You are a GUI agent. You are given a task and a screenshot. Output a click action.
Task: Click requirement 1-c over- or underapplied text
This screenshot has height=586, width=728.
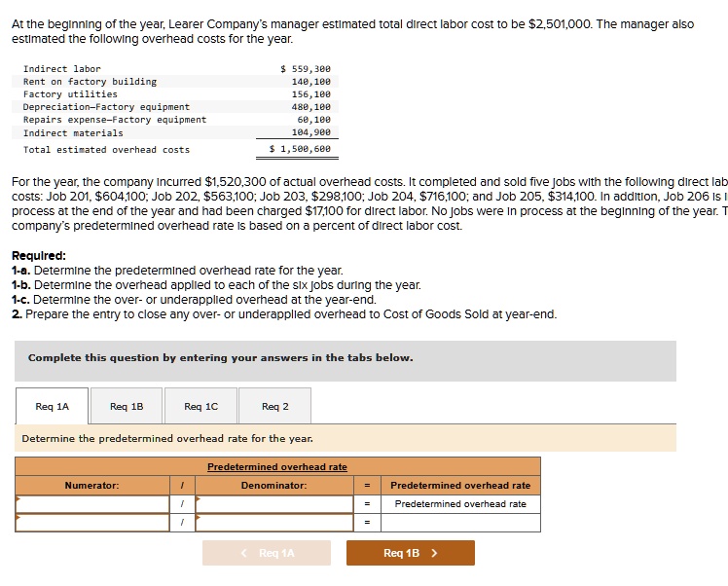tap(194, 300)
